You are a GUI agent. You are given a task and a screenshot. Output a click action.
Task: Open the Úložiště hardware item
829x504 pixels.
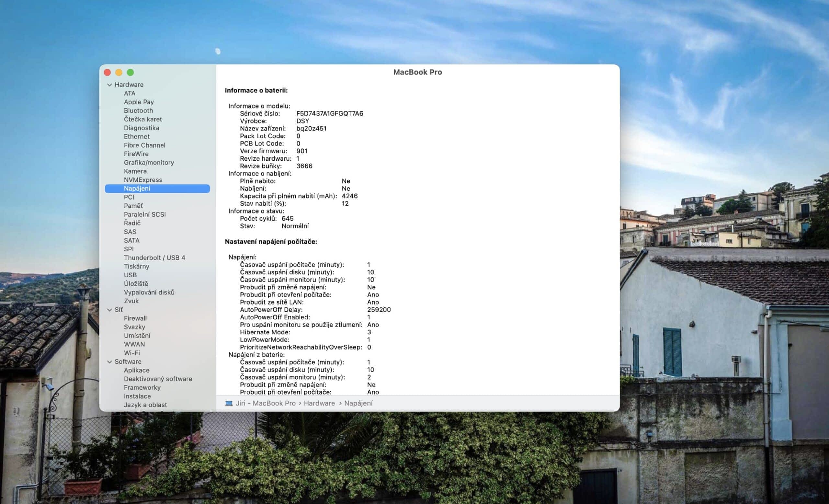[136, 284]
